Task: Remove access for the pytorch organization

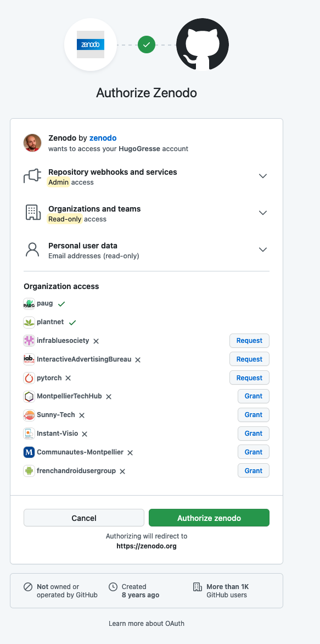Action: pos(66,378)
